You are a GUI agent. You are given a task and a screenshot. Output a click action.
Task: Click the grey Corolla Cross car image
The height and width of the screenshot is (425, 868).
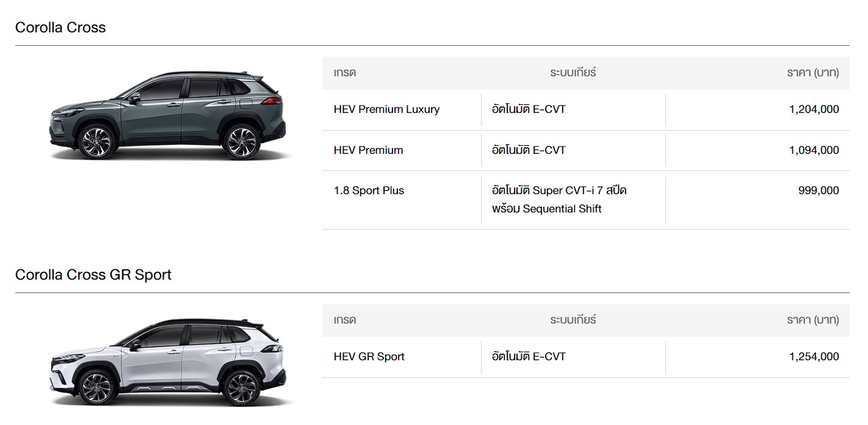(x=167, y=116)
